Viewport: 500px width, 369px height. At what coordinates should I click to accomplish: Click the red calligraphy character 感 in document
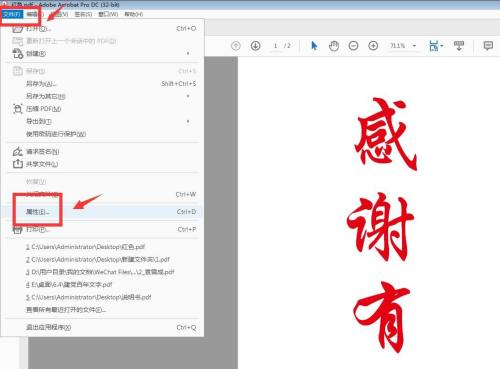point(385,133)
